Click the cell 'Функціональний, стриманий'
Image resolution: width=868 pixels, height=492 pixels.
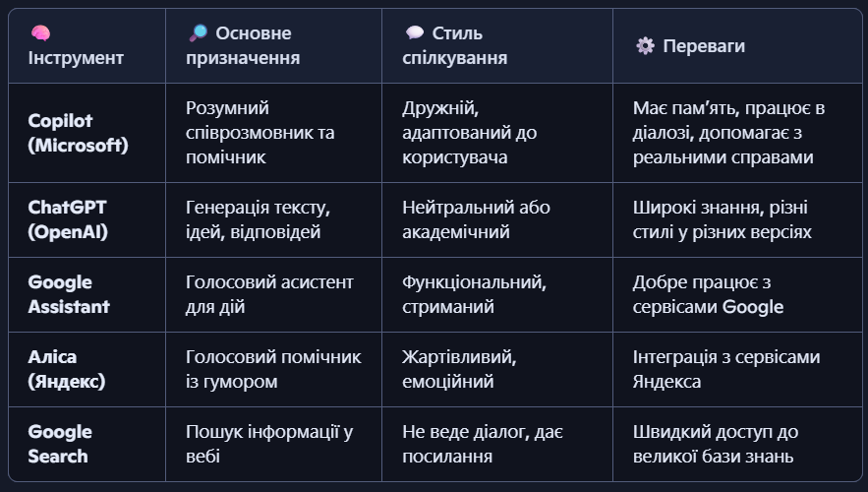[x=474, y=294]
